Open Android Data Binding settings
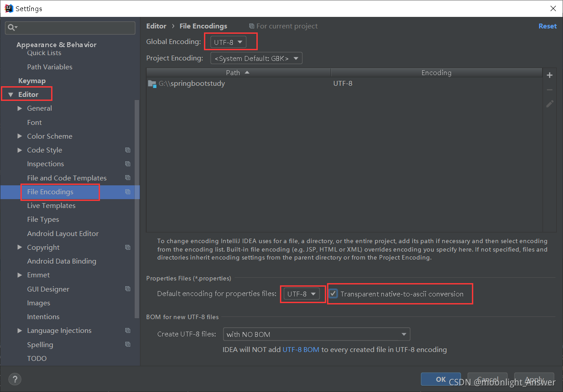 62,261
